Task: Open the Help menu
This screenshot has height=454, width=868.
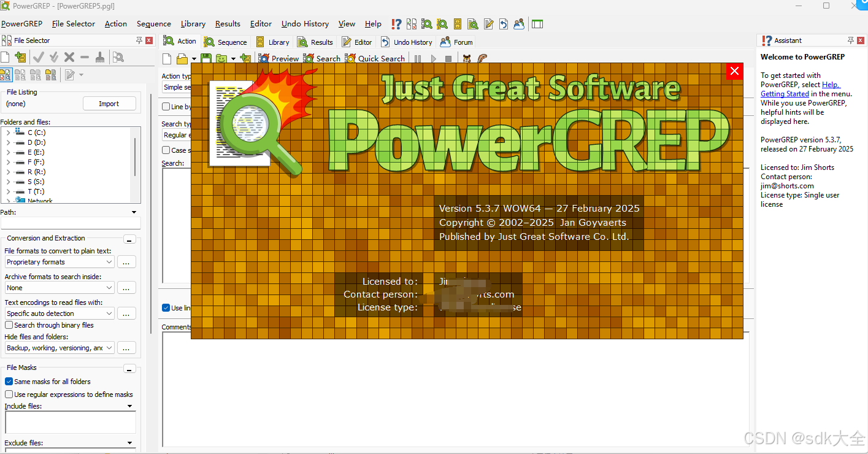Action: tap(372, 24)
